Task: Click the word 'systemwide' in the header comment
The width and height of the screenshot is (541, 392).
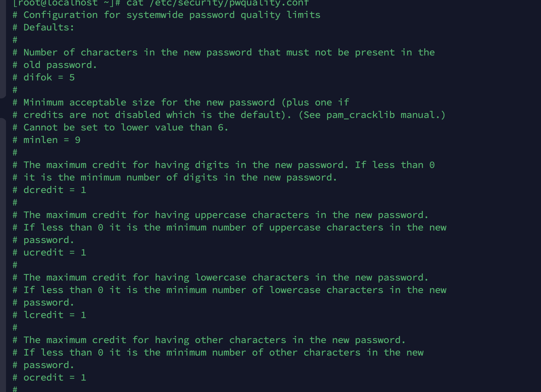Action: (x=155, y=15)
